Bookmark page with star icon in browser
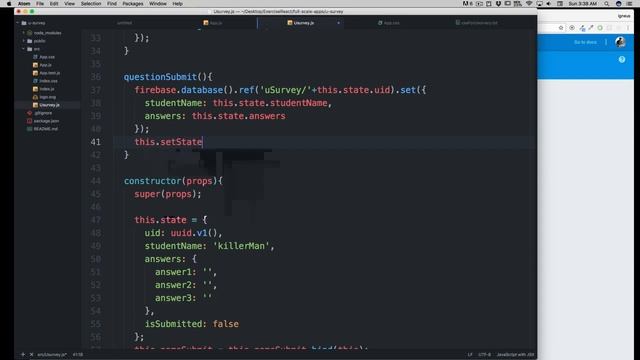 (561, 28)
